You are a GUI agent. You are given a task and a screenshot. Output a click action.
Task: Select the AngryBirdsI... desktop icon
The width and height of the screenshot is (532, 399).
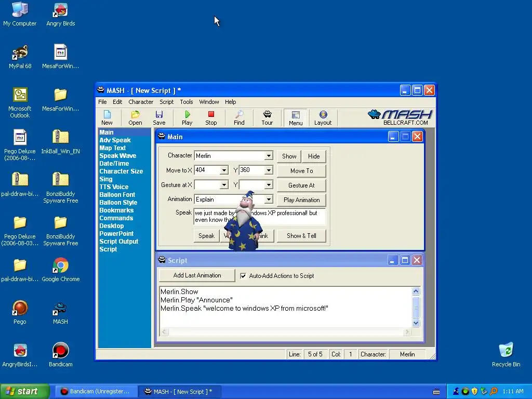pos(20,355)
